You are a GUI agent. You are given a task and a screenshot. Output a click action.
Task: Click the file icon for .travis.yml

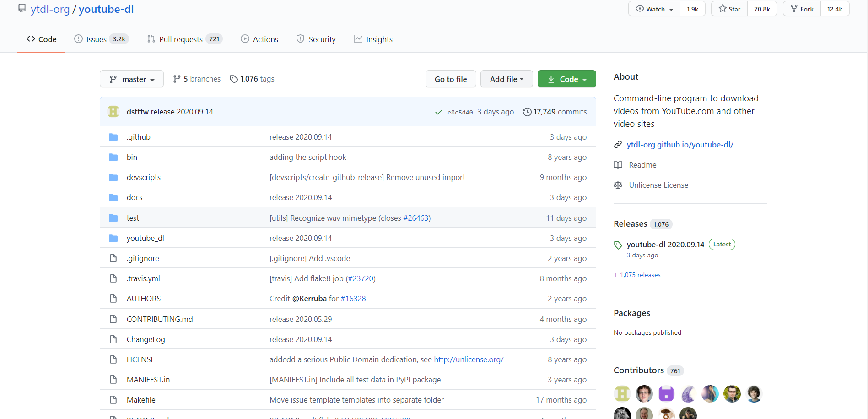coord(113,278)
